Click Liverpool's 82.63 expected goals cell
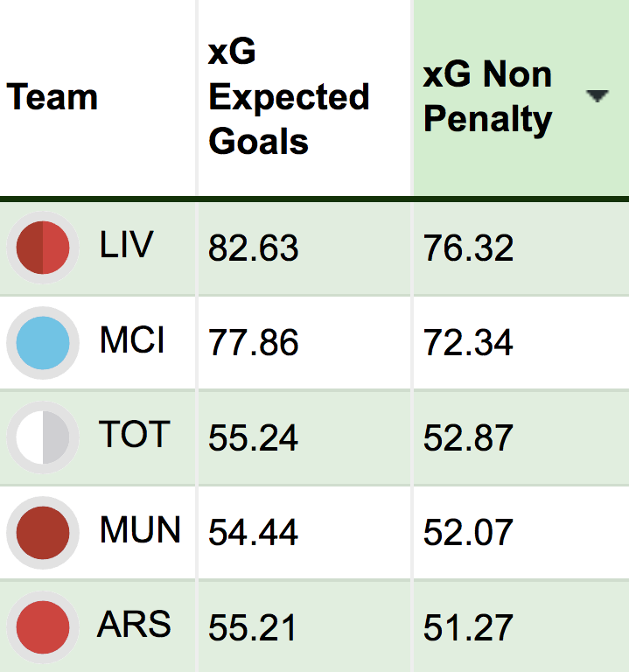The height and width of the screenshot is (672, 629). pyautogui.click(x=253, y=248)
